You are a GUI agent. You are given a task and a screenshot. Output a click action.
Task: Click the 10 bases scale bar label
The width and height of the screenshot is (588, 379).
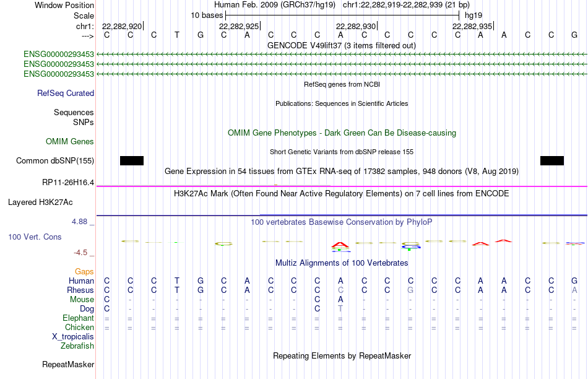pos(207,15)
